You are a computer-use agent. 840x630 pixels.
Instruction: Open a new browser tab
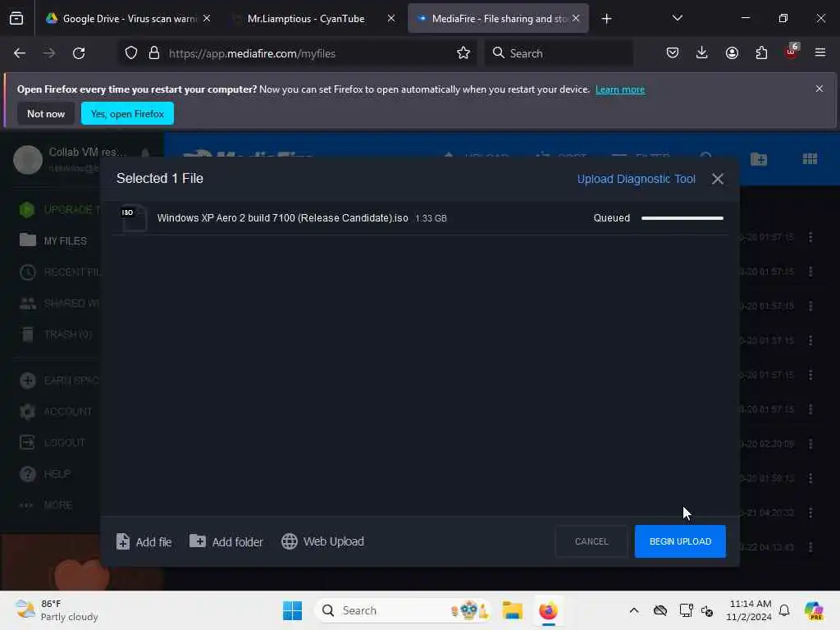click(x=606, y=19)
